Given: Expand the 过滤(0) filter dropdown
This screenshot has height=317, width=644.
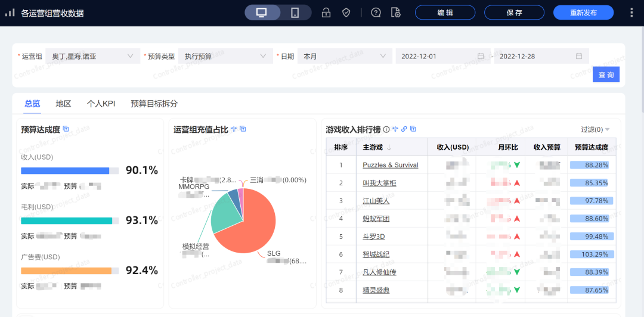Looking at the screenshot, I should coord(595,129).
